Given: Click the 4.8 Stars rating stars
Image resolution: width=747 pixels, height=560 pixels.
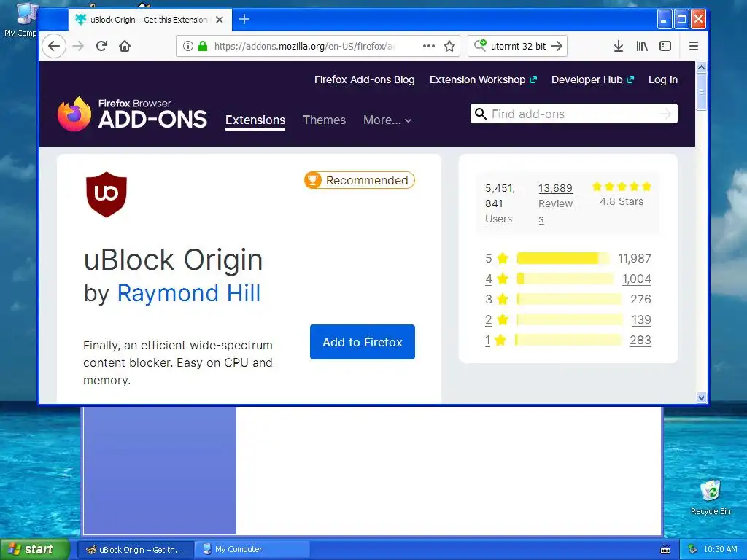Looking at the screenshot, I should click(x=622, y=186).
